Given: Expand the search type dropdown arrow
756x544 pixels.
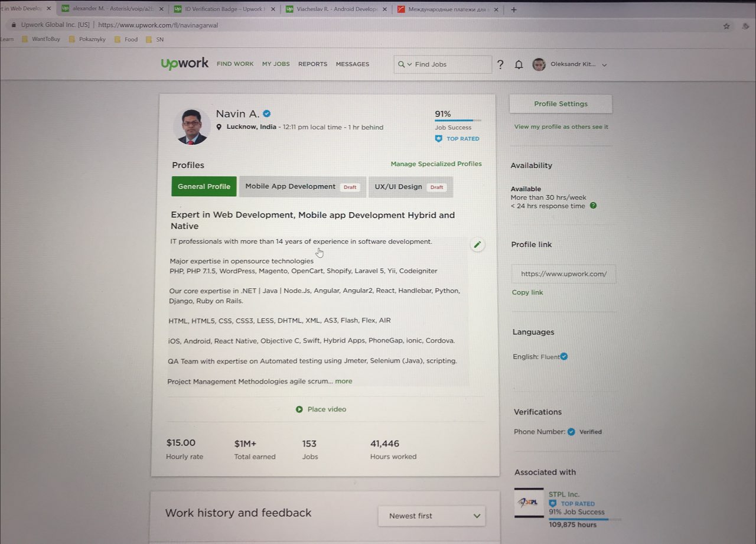Looking at the screenshot, I should (x=409, y=64).
